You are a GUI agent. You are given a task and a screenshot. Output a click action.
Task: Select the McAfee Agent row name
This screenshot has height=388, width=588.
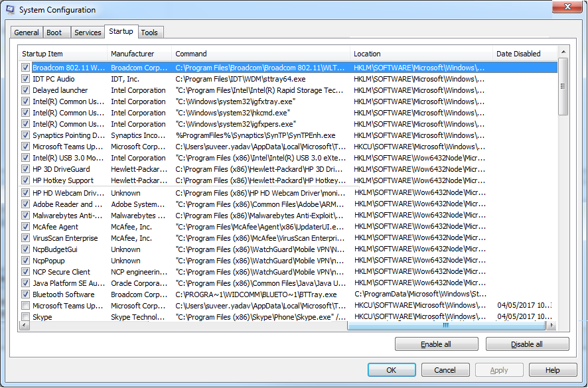(x=55, y=226)
